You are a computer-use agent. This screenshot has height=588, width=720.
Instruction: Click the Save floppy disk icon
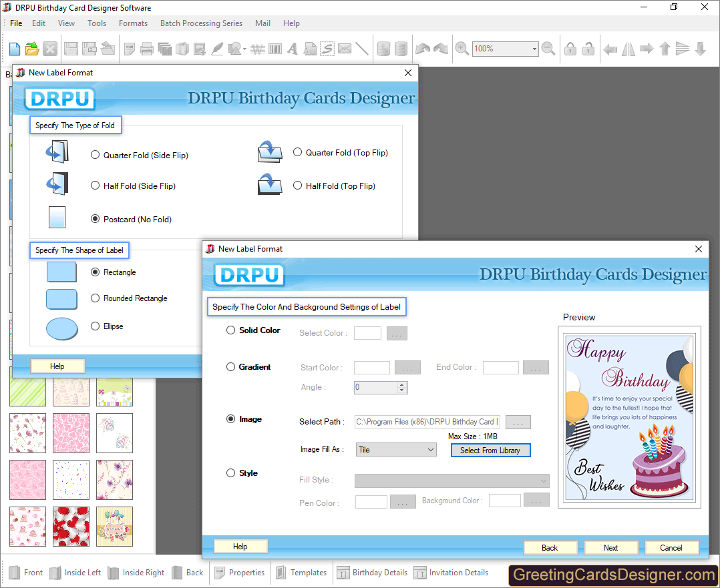(x=71, y=49)
